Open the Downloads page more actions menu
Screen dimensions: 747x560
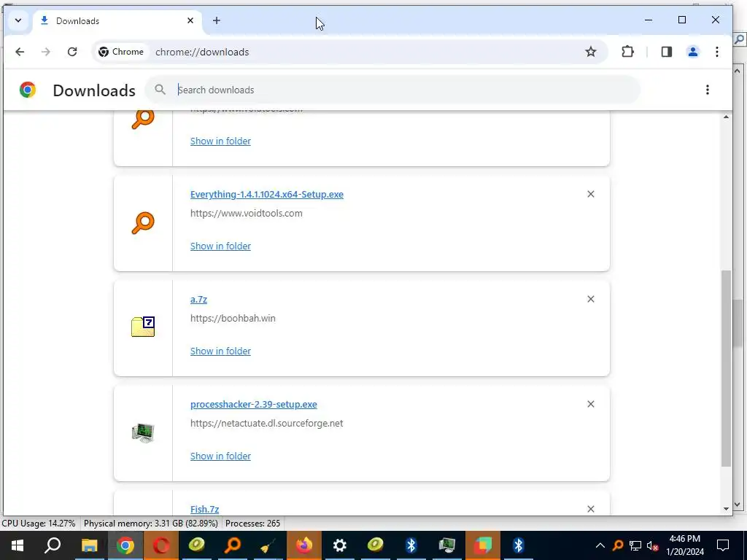pyautogui.click(x=708, y=90)
